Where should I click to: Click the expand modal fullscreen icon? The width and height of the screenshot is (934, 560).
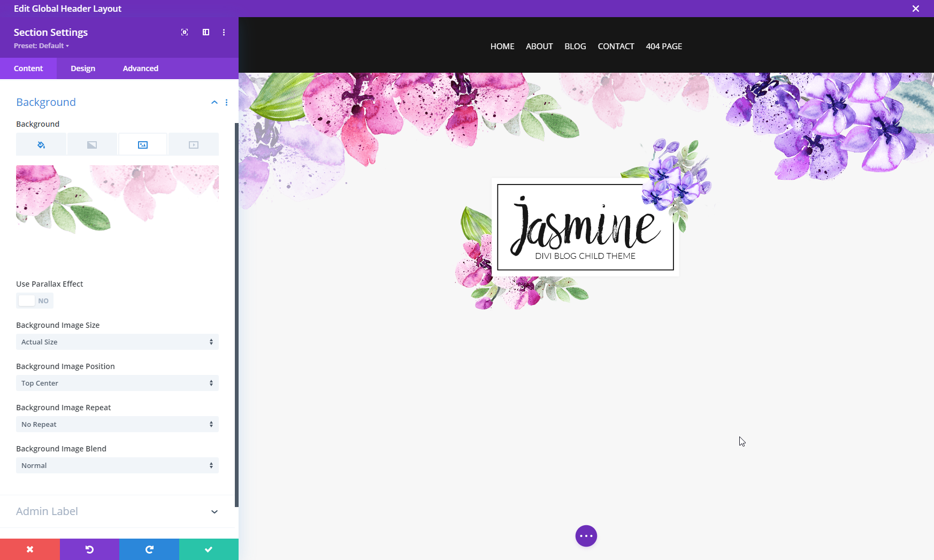click(185, 32)
